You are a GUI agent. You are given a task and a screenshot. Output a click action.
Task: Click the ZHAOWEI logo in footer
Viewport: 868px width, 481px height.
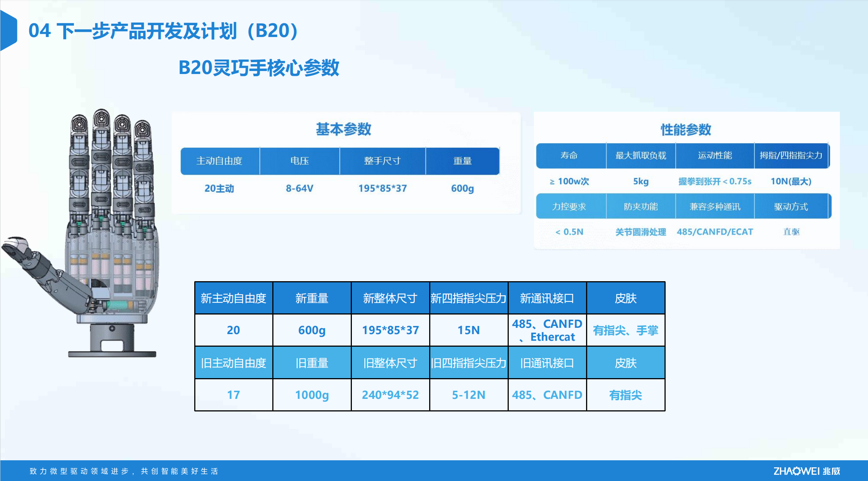806,471
